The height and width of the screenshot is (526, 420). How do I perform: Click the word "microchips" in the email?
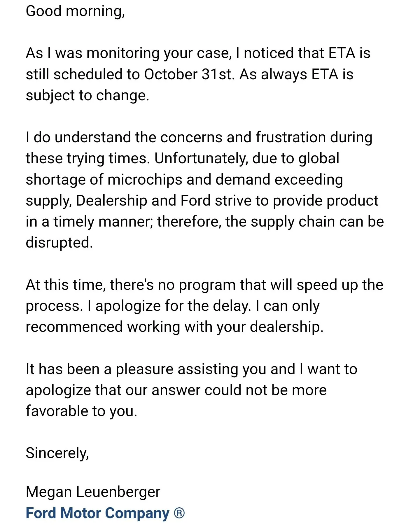(x=145, y=180)
